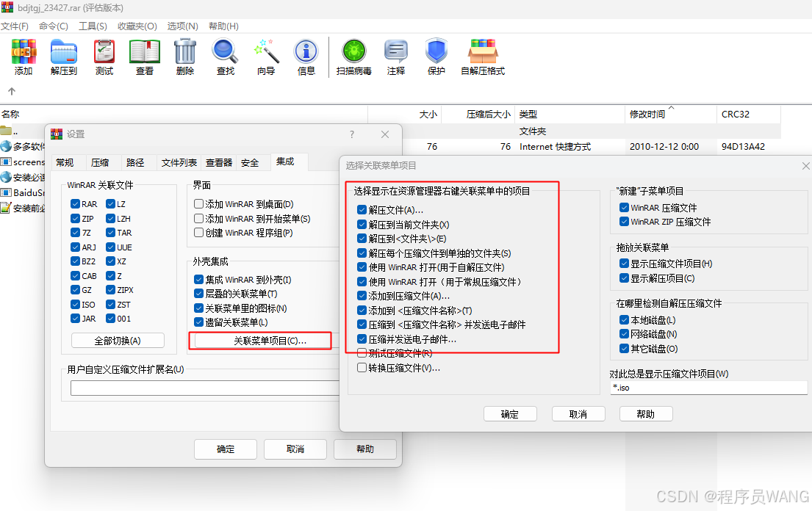Switch to the 安全 tab

point(250,162)
